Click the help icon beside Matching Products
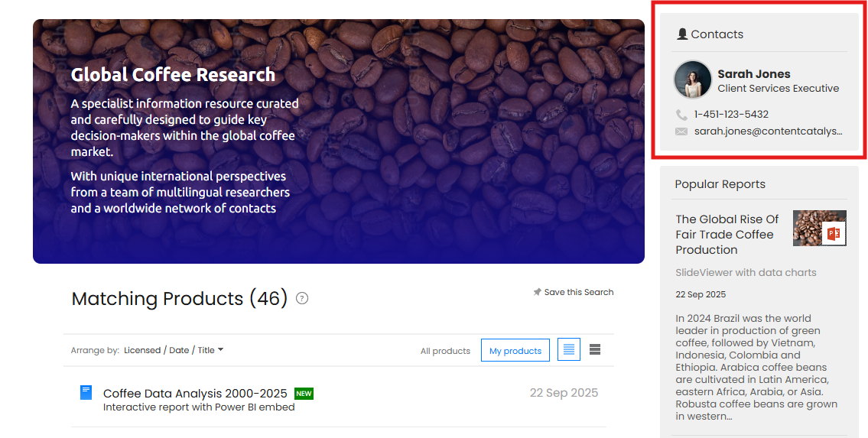The height and width of the screenshot is (438, 868). pyautogui.click(x=302, y=298)
